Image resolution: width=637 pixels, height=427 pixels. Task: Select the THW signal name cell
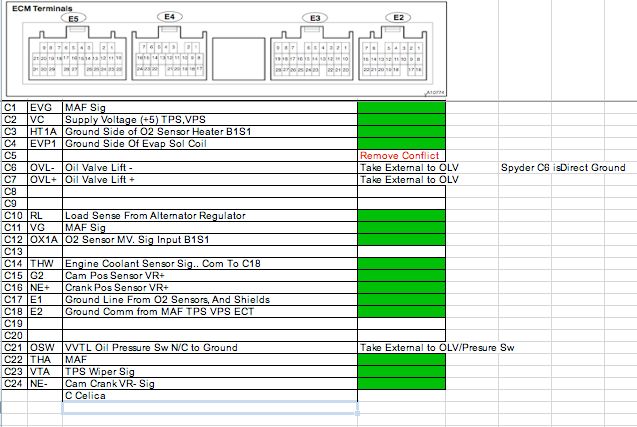(x=45, y=263)
